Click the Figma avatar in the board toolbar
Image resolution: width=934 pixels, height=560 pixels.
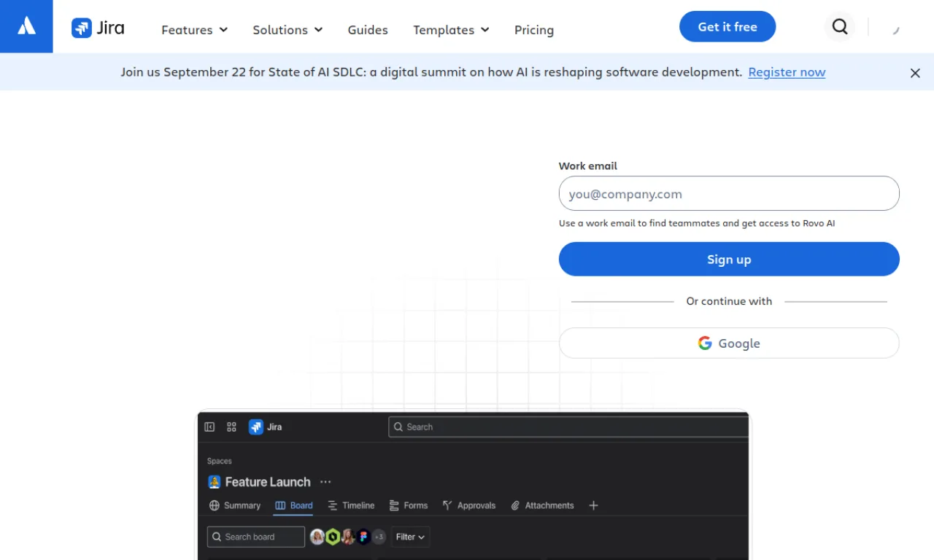tap(363, 537)
